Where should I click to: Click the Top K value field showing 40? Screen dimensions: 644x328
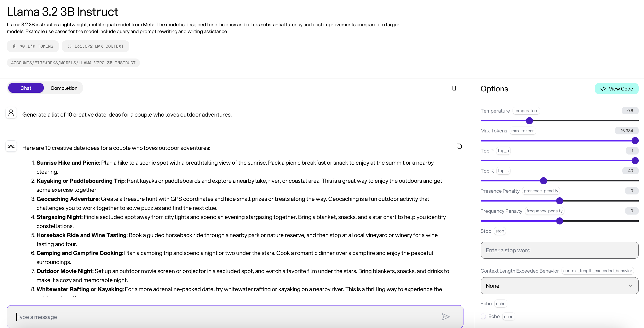pyautogui.click(x=631, y=171)
